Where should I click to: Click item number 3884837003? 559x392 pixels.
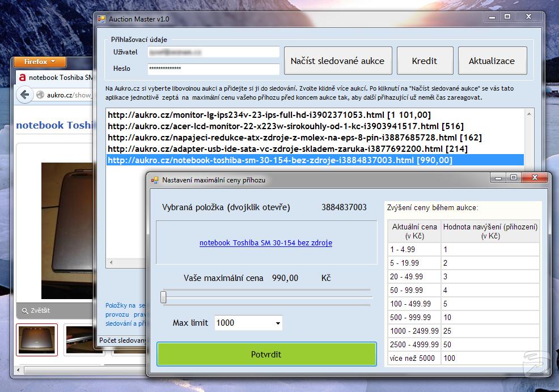click(x=344, y=207)
